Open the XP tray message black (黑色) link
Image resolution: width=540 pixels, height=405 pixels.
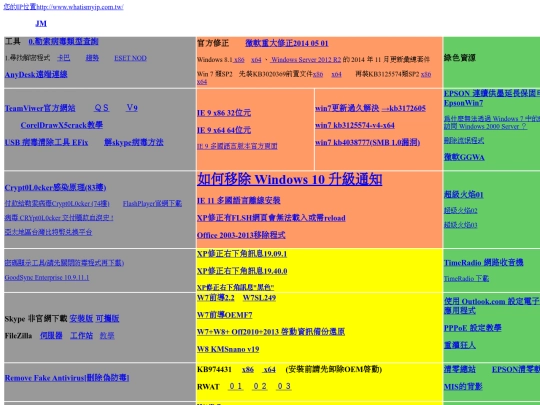click(236, 287)
